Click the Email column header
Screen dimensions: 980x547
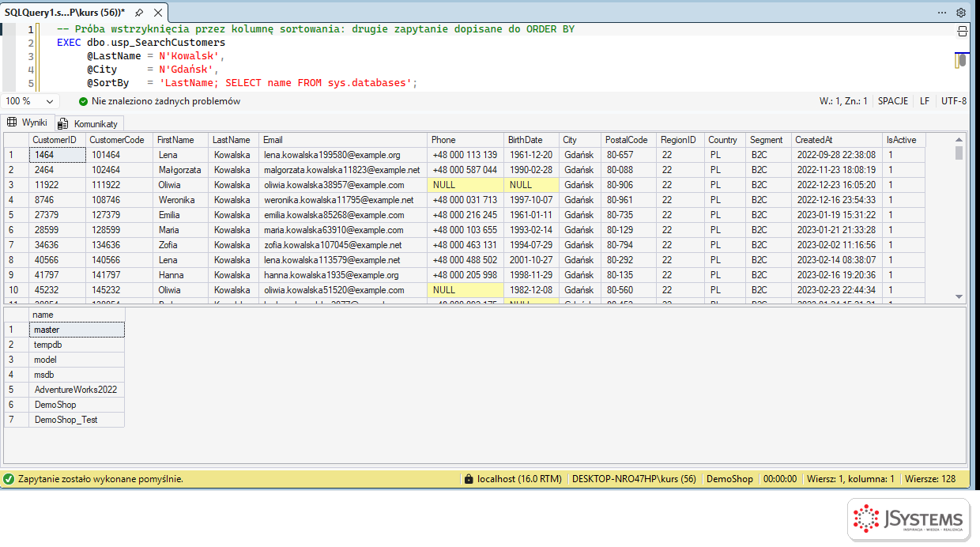pyautogui.click(x=344, y=140)
